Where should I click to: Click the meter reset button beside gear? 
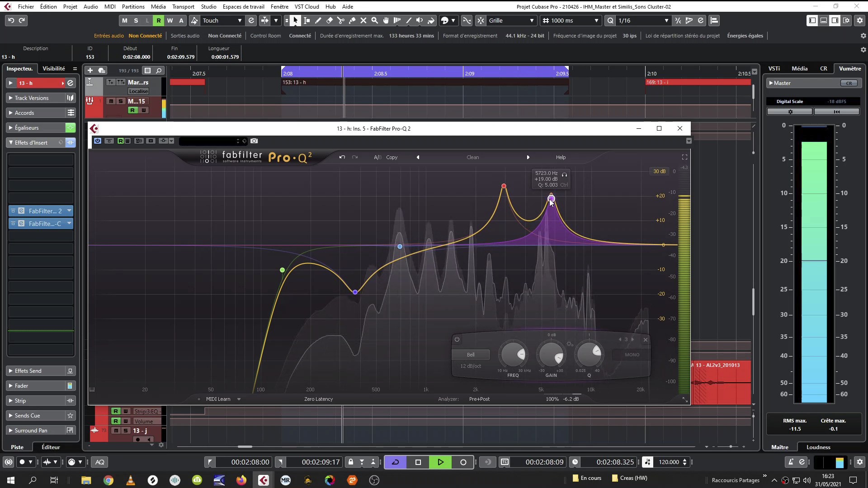(x=837, y=112)
